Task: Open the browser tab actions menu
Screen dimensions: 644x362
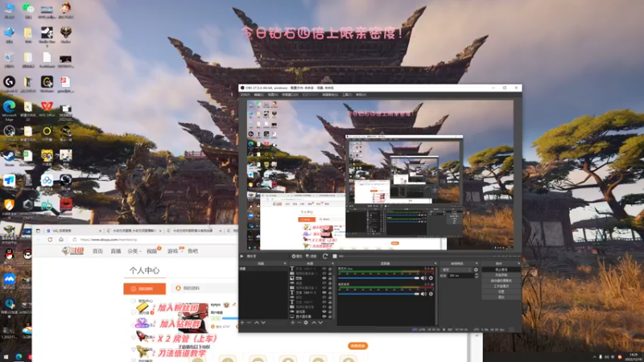Action: click(x=38, y=231)
